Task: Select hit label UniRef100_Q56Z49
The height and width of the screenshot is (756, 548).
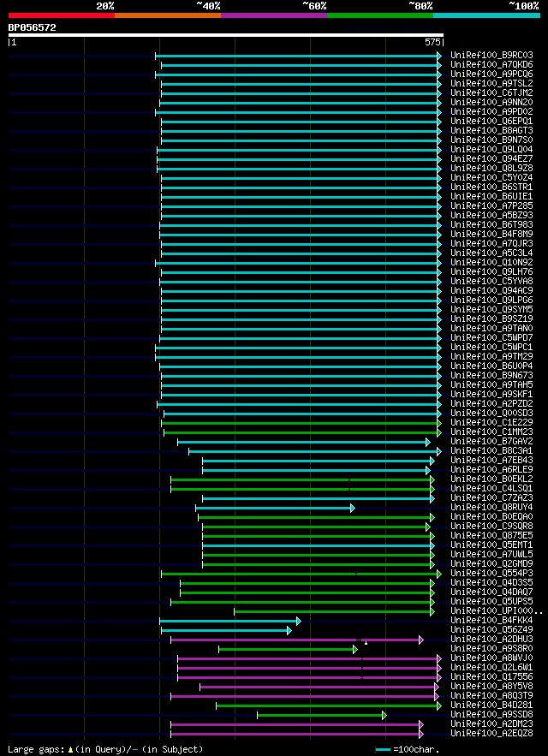Action: [491, 629]
